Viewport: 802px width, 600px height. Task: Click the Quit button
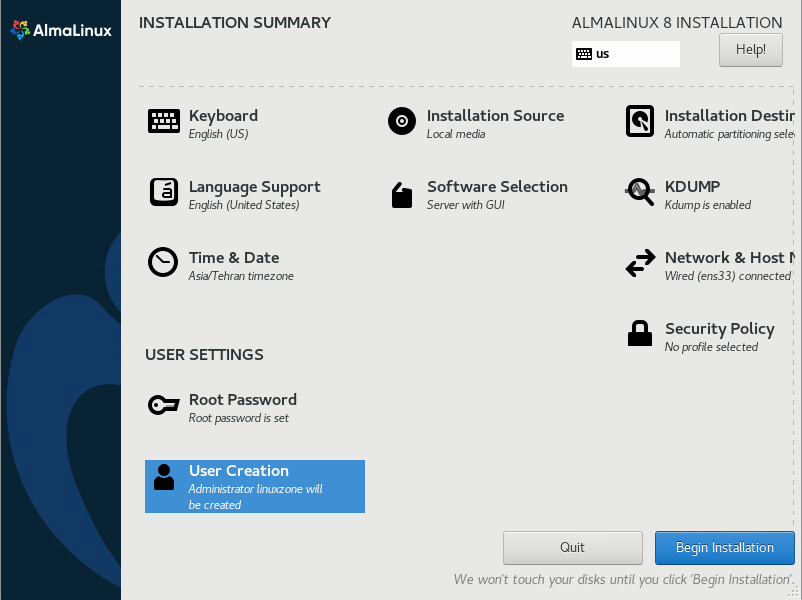[x=572, y=548]
